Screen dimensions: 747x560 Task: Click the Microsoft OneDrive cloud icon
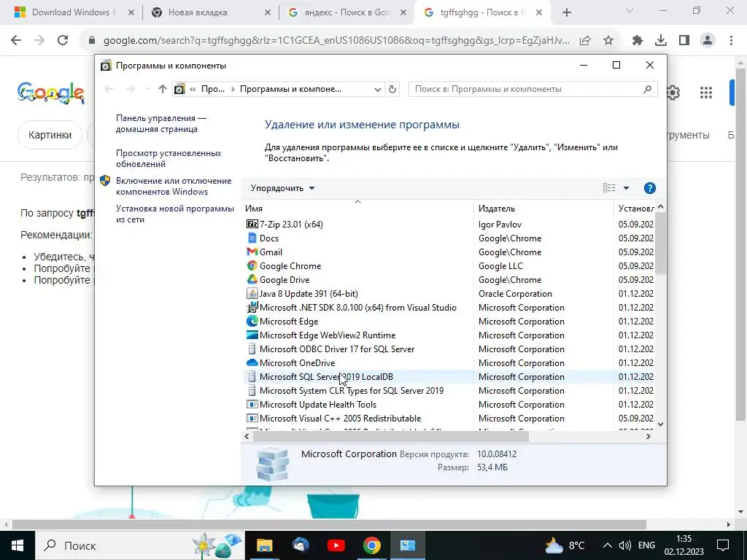(x=252, y=363)
